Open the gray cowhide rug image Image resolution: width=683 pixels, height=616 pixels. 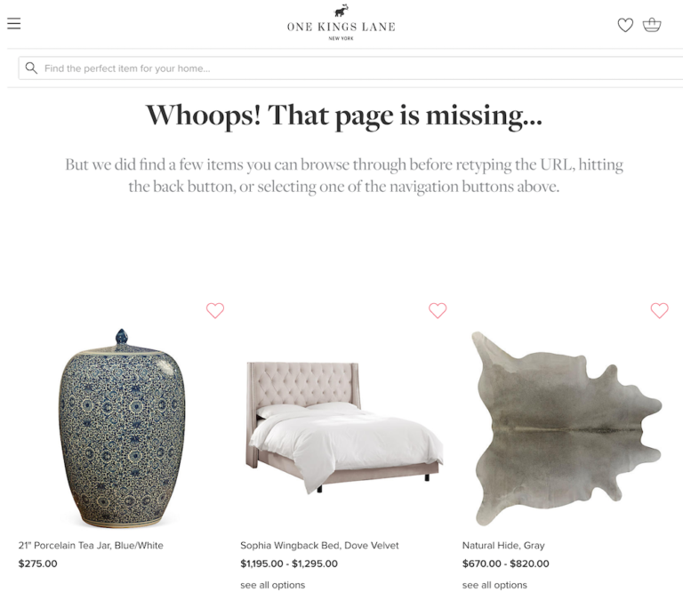pos(567,428)
